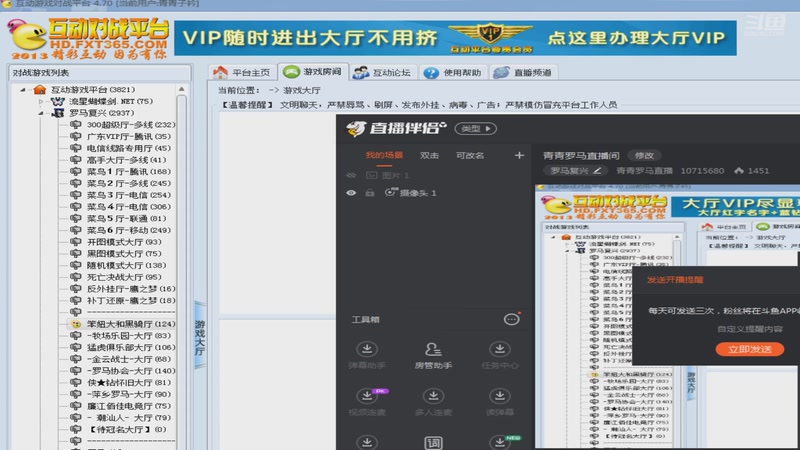The width and height of the screenshot is (800, 450).
Task: Click the download icon in the bottom-left toolbox slot
Action: (x=366, y=442)
